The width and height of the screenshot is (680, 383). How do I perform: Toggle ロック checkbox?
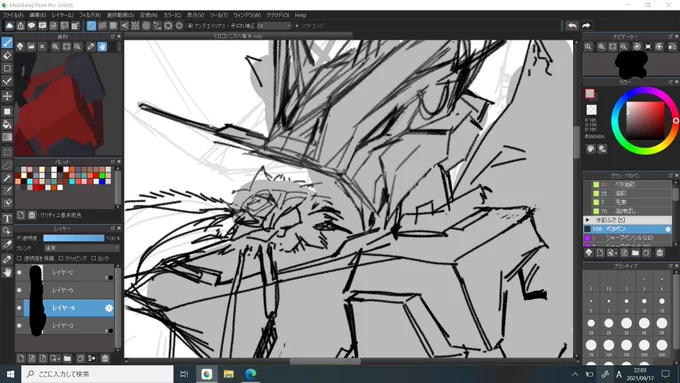click(x=94, y=259)
